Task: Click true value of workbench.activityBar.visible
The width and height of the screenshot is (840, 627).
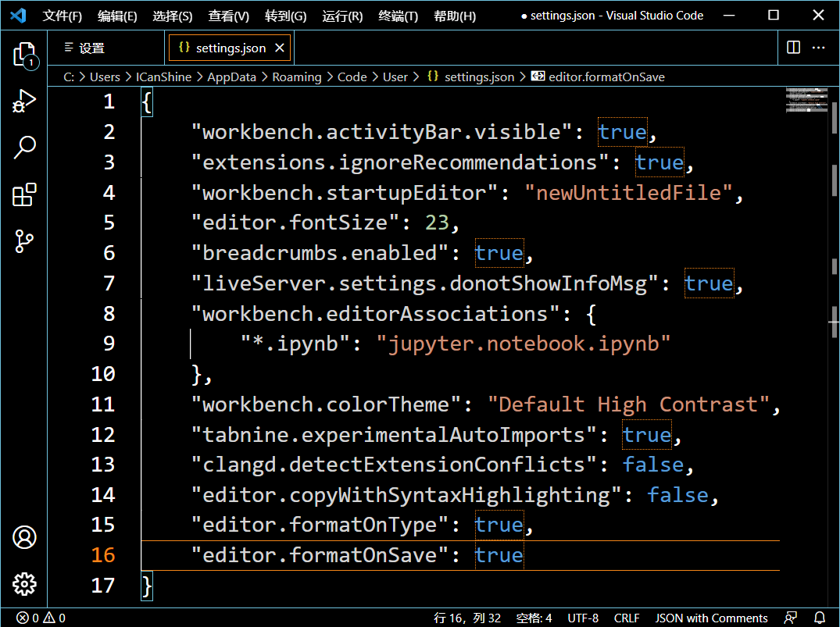Action: point(623,132)
